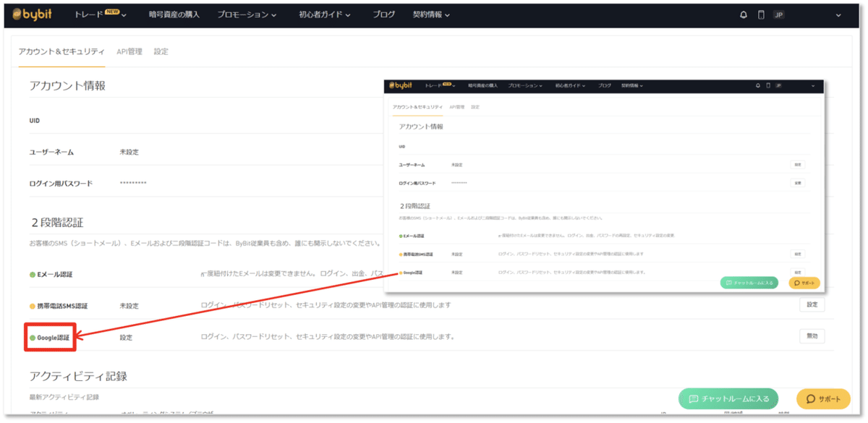The width and height of the screenshot is (868, 423).
Task: Click the masked password value in the main ログイン用パスワード row
Action: click(133, 184)
